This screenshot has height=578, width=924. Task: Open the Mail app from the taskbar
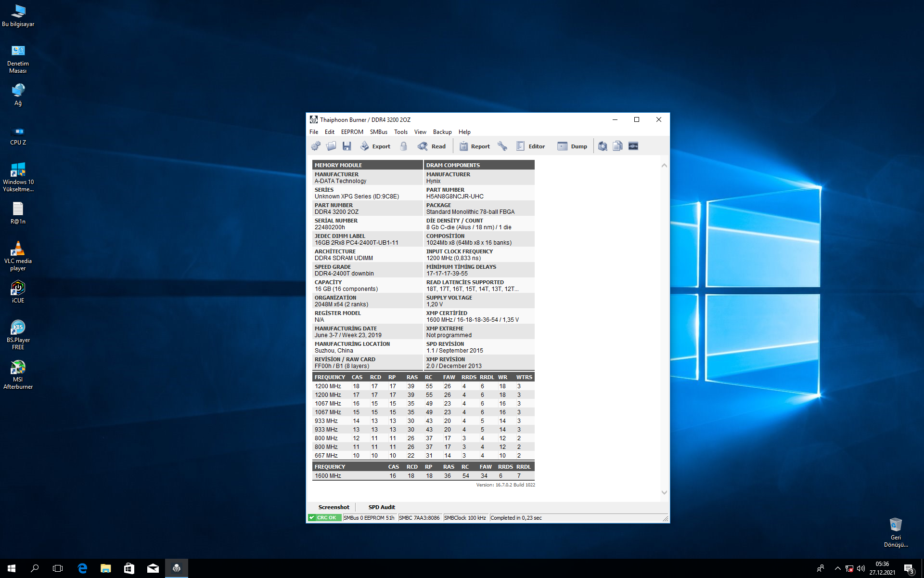tap(153, 568)
